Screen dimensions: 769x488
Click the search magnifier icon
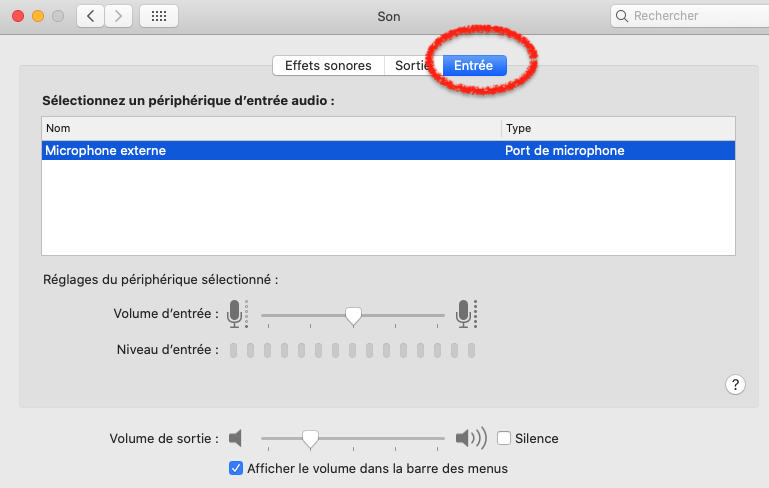(x=622, y=16)
